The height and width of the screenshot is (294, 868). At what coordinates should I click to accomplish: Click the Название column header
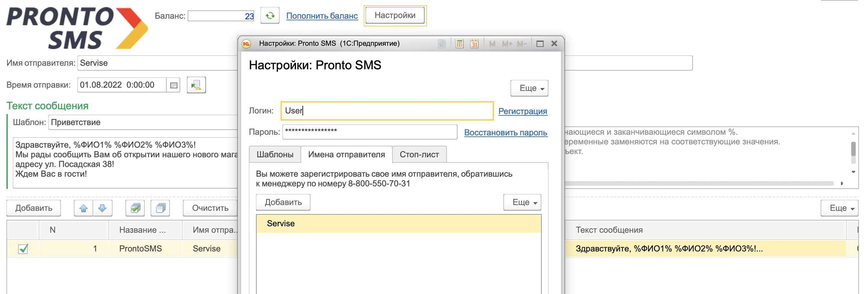click(145, 230)
